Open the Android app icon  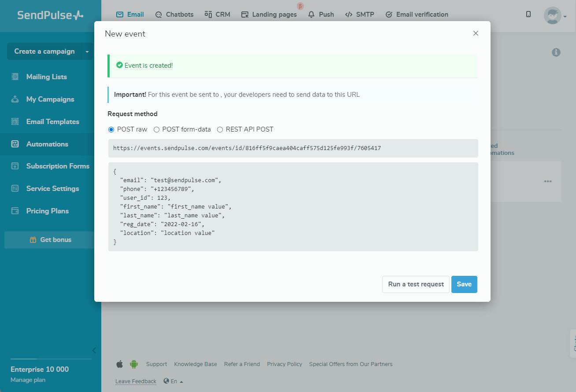coord(133,364)
